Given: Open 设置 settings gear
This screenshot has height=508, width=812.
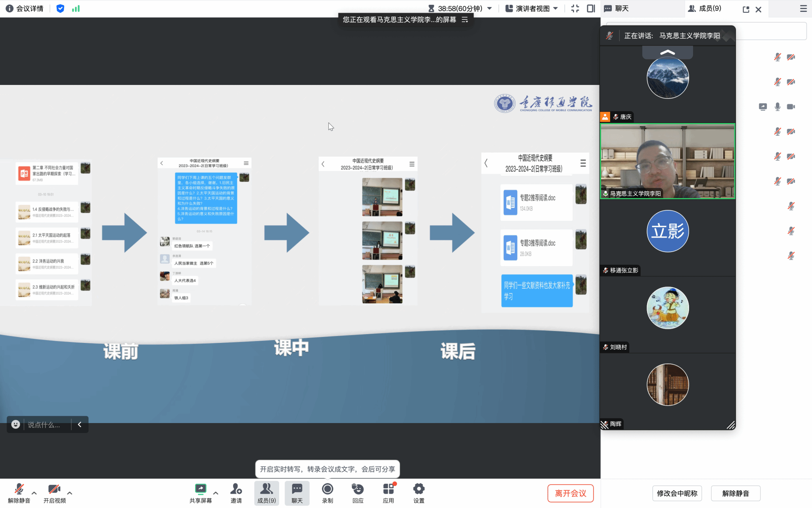Looking at the screenshot, I should (x=419, y=489).
